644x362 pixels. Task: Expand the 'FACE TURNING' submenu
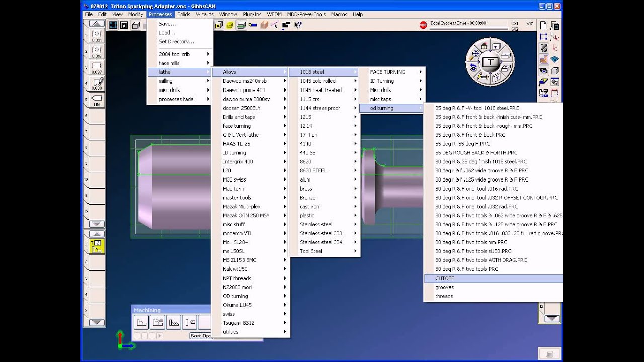coord(392,72)
